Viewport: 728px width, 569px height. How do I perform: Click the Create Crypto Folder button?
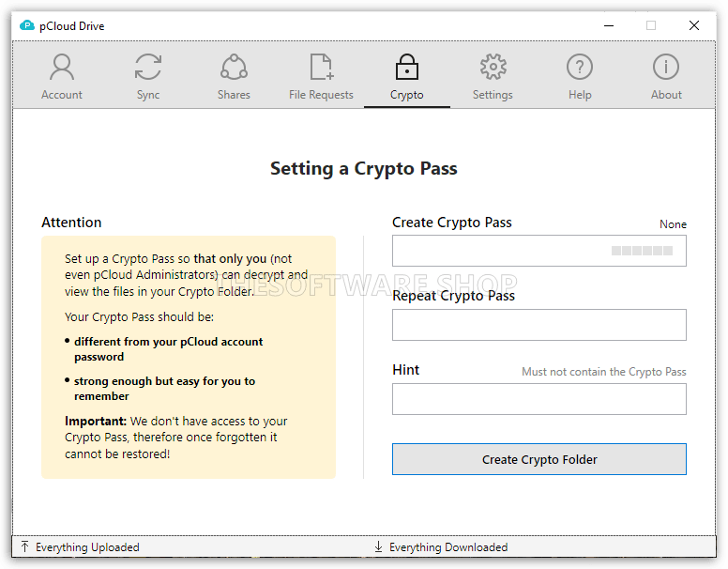(539, 459)
